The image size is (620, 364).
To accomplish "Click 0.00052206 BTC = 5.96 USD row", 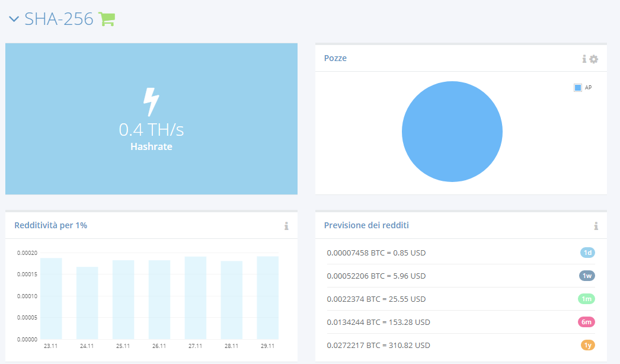I will pyautogui.click(x=461, y=276).
